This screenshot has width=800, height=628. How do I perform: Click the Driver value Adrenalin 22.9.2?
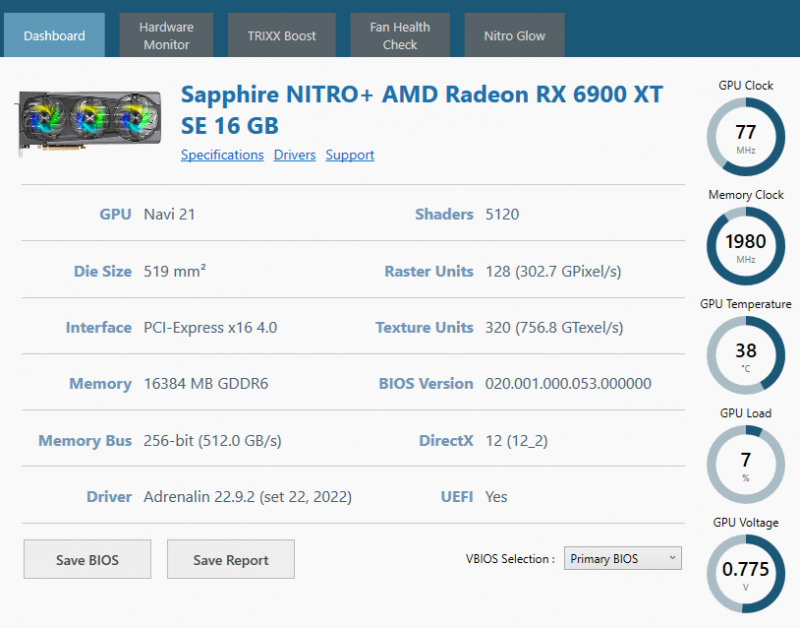pos(247,496)
